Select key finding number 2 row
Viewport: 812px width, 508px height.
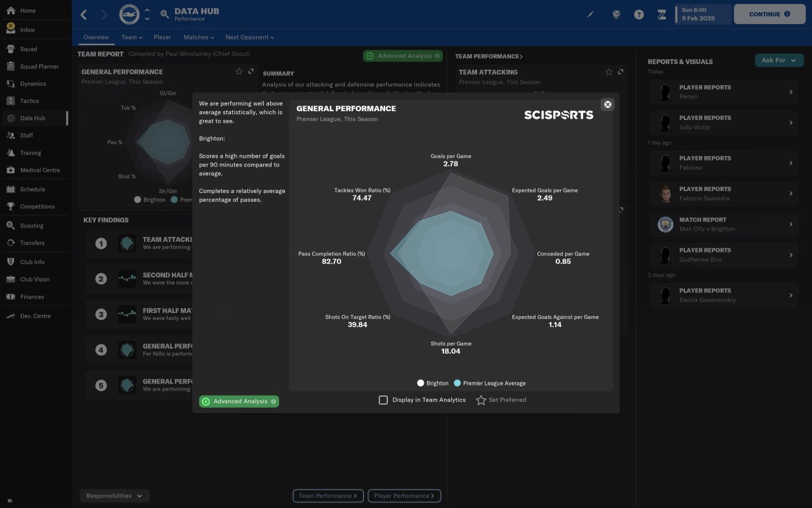[x=139, y=279]
